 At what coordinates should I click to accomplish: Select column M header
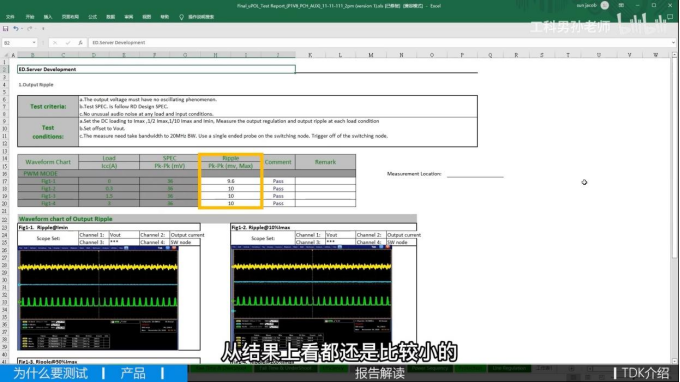click(371, 55)
